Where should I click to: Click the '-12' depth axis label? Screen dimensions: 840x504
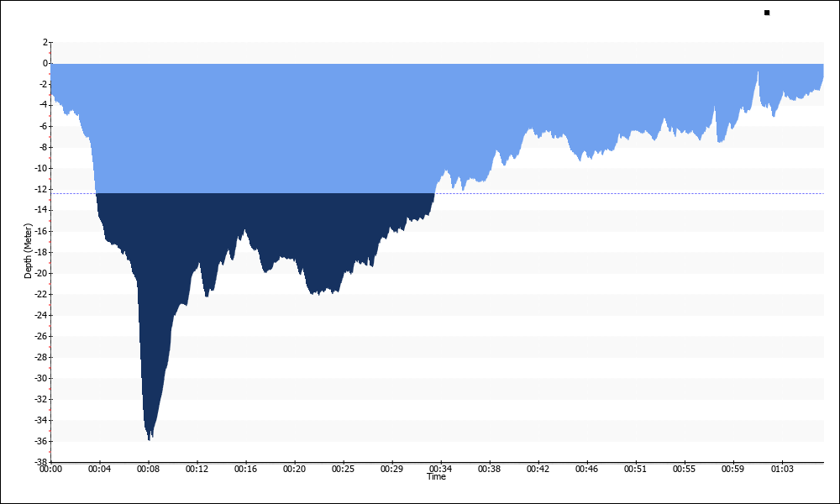(42, 189)
